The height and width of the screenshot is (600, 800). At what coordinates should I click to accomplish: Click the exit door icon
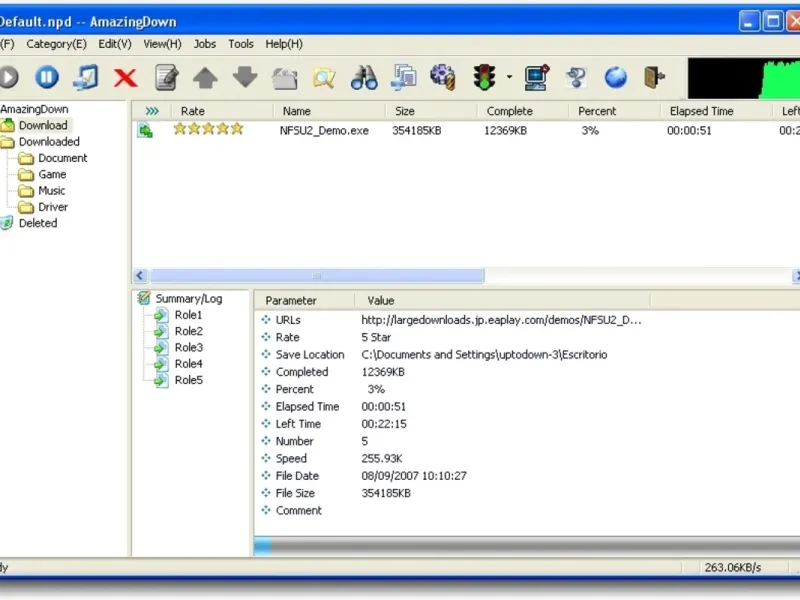click(655, 78)
